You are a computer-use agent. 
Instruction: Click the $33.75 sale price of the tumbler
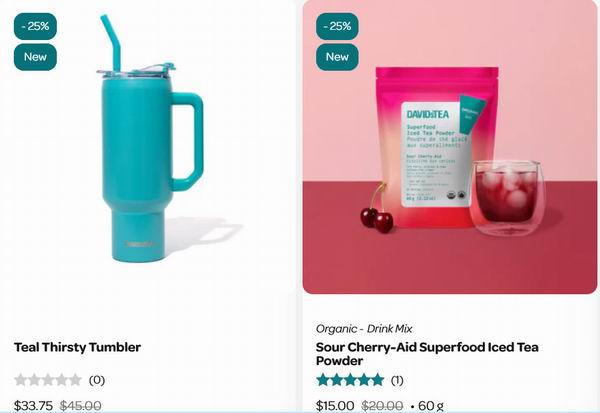(x=33, y=405)
